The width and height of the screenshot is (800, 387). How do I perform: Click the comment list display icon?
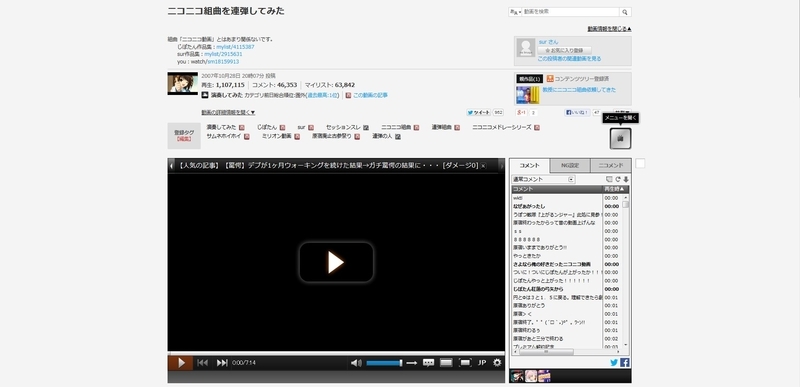click(x=609, y=179)
